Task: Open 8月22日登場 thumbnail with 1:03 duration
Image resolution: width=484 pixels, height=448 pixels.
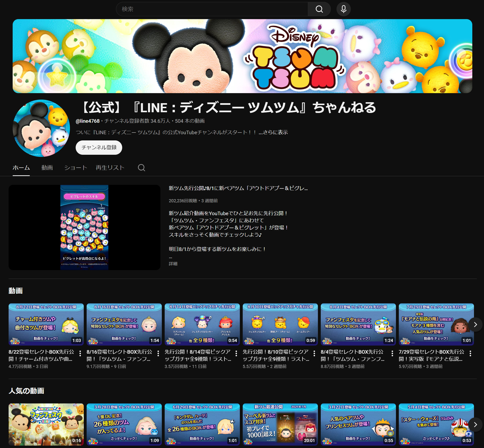Action: pyautogui.click(x=46, y=324)
